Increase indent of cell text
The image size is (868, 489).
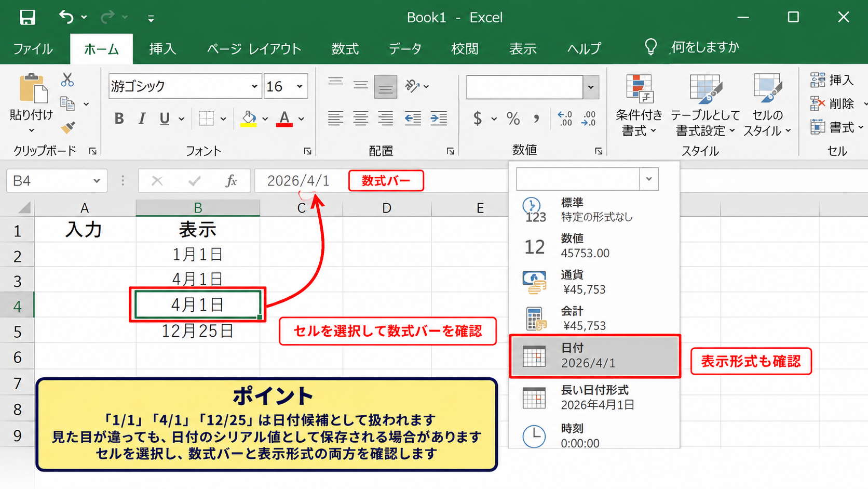click(439, 118)
